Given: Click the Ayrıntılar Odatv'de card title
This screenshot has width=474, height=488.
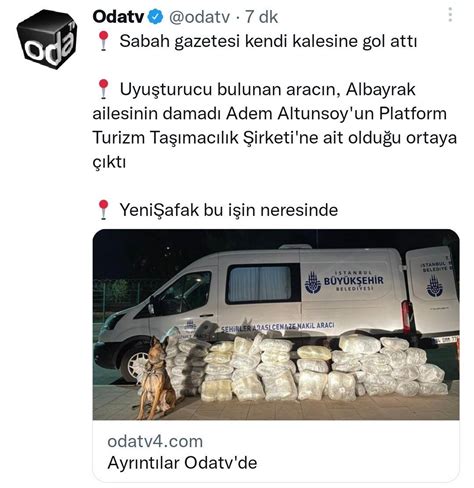Looking at the screenshot, I should (x=182, y=463).
